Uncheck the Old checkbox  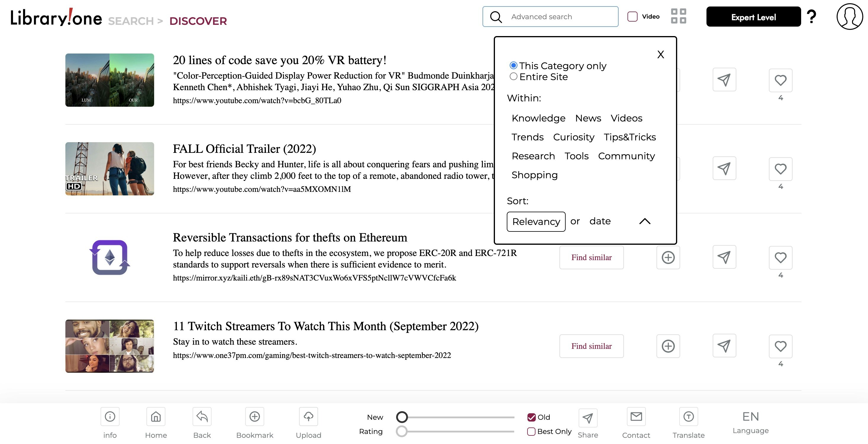point(531,417)
